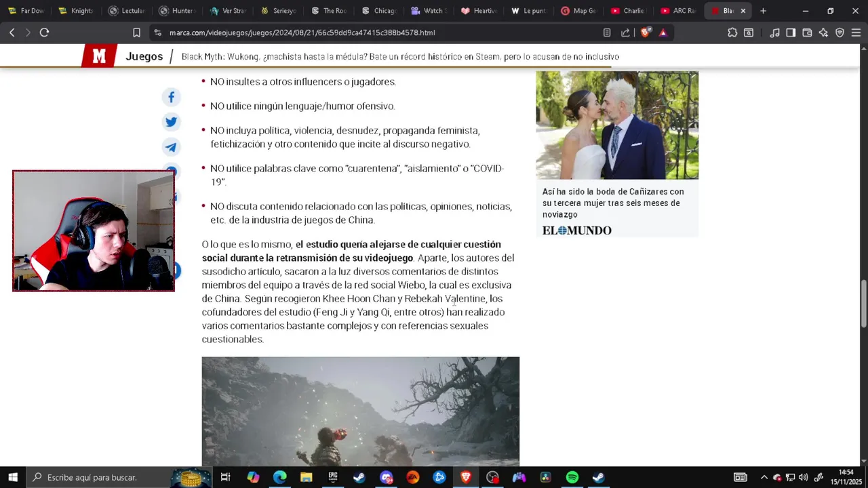Open Epic Games Launcher from the taskbar
Screen dimensions: 868x488
click(x=332, y=477)
